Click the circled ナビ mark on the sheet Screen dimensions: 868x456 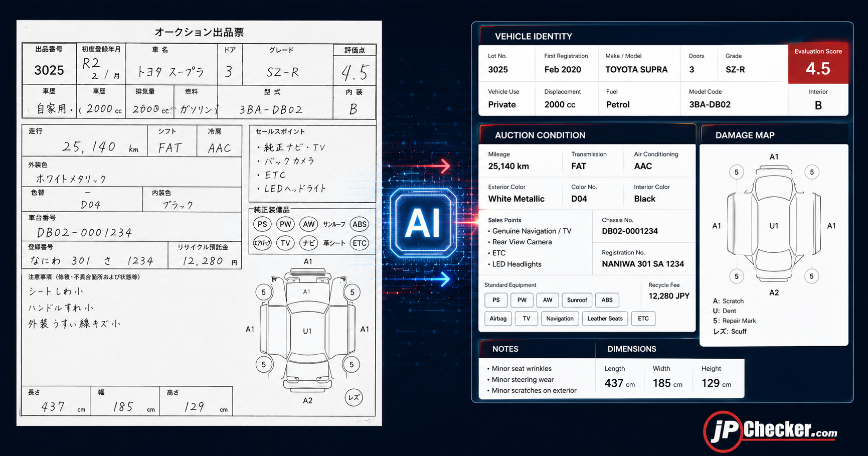coord(308,243)
